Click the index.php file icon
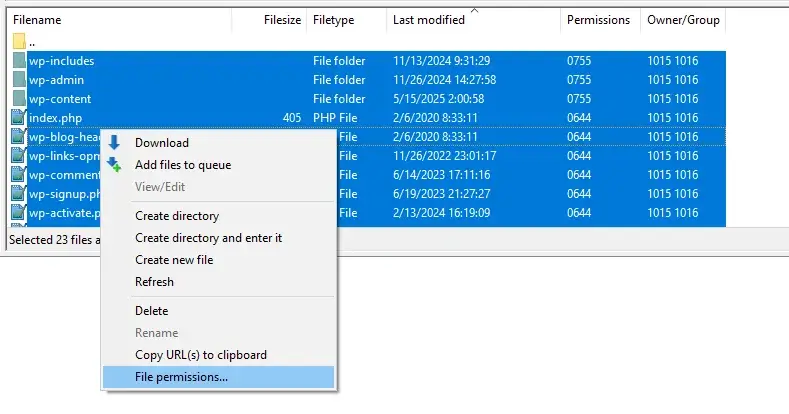Viewport: 789px width, 414px height. pyautogui.click(x=19, y=118)
